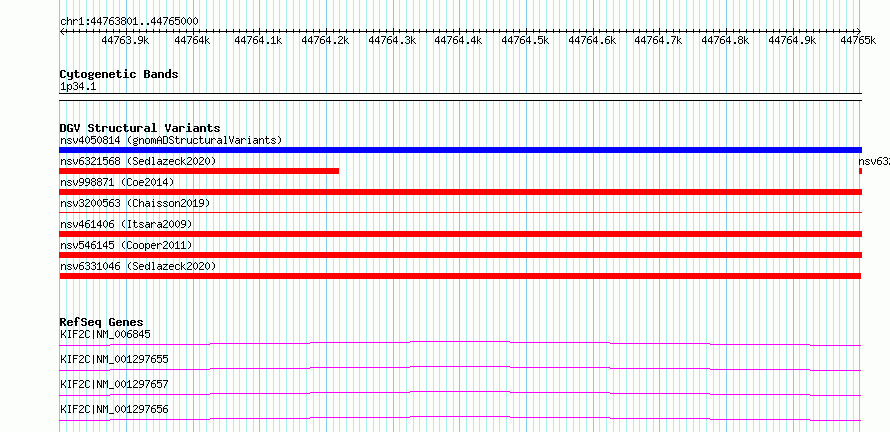
Task: Click the 44764.8k ruler tick label
Action: pyautogui.click(x=725, y=40)
